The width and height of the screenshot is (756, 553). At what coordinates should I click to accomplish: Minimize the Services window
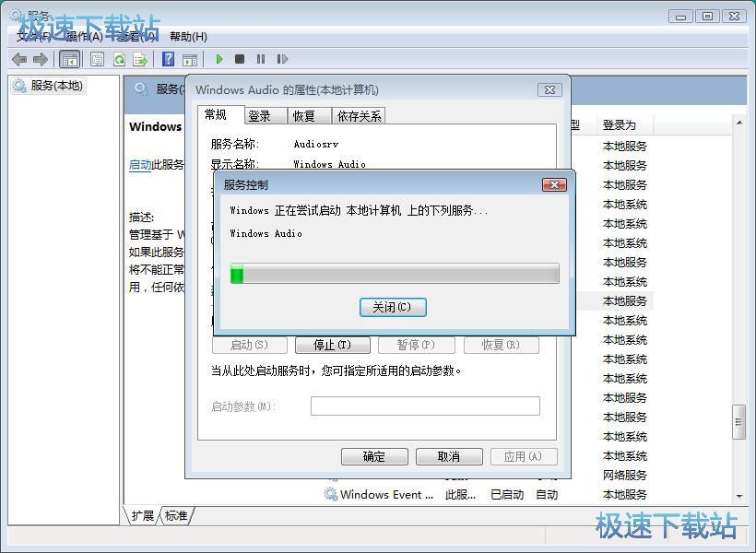point(680,16)
